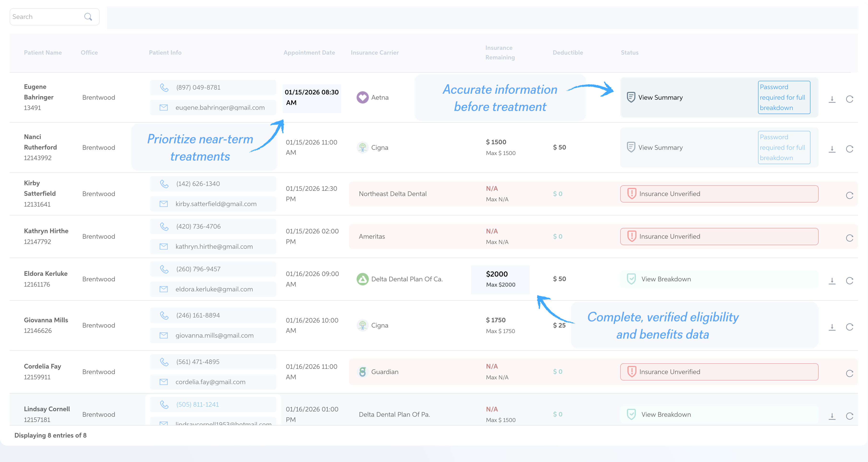The height and width of the screenshot is (462, 868).
Task: Click Lindsay Cornell's phone number link
Action: tap(197, 404)
